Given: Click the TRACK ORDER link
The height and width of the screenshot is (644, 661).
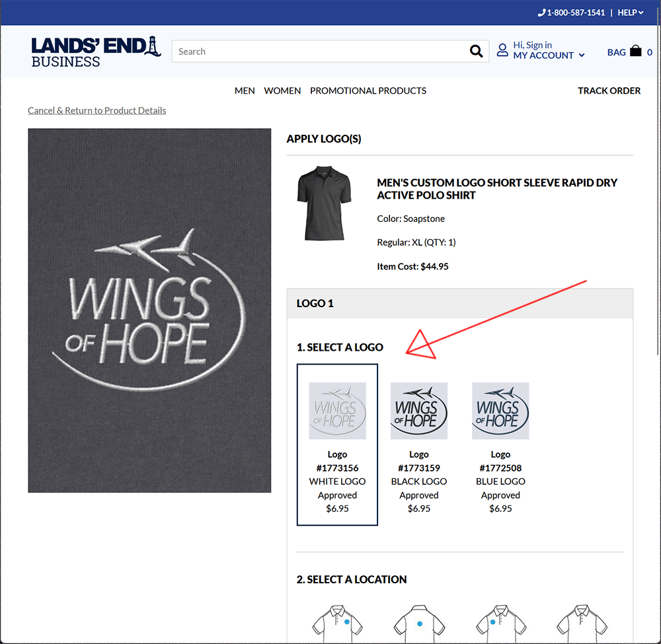Looking at the screenshot, I should [609, 90].
